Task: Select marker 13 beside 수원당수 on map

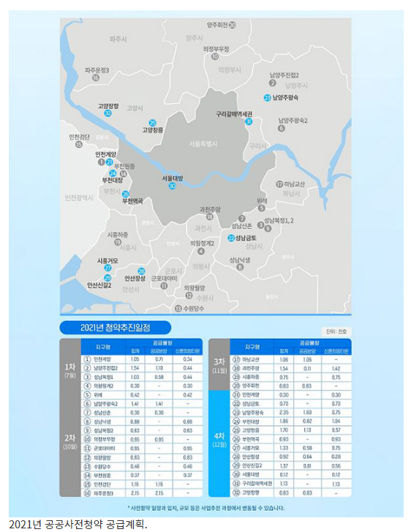Action: (178, 308)
